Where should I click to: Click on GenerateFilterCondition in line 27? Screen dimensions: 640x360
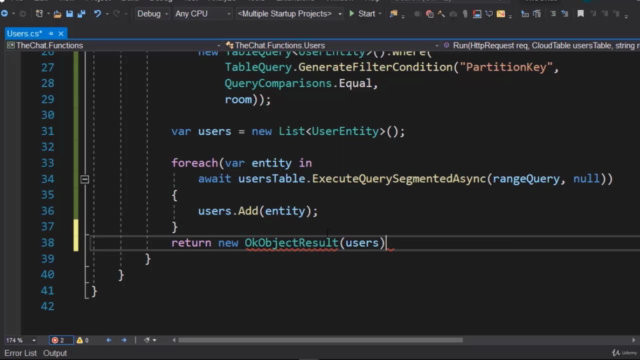[375, 67]
